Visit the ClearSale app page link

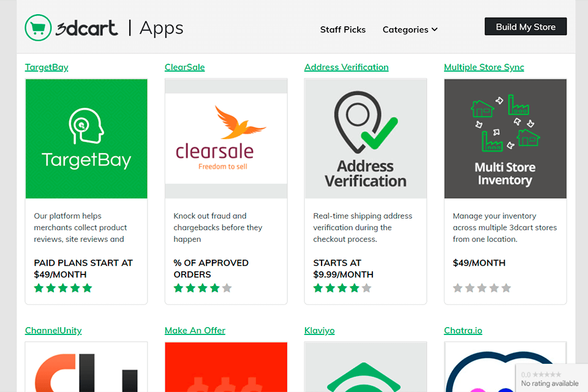(184, 67)
